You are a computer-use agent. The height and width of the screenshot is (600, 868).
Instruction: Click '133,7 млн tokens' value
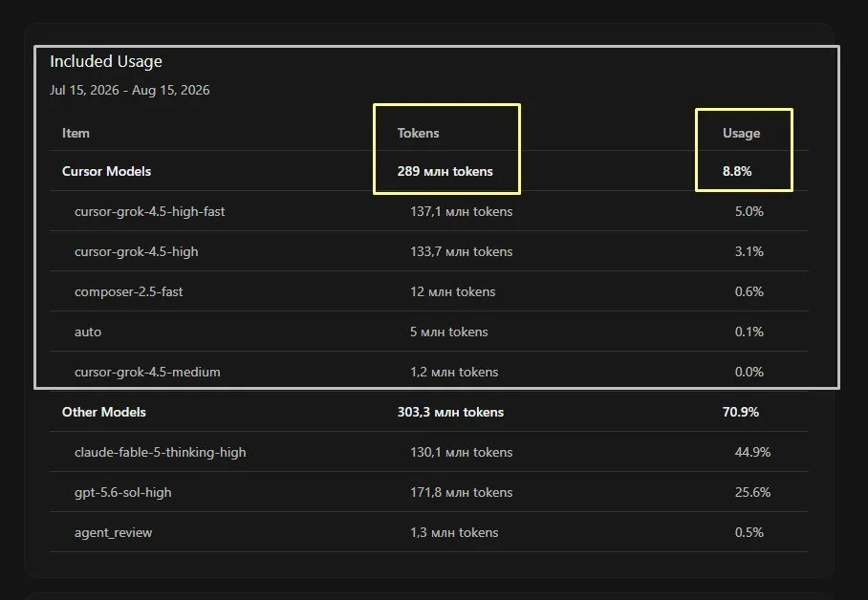pos(461,251)
